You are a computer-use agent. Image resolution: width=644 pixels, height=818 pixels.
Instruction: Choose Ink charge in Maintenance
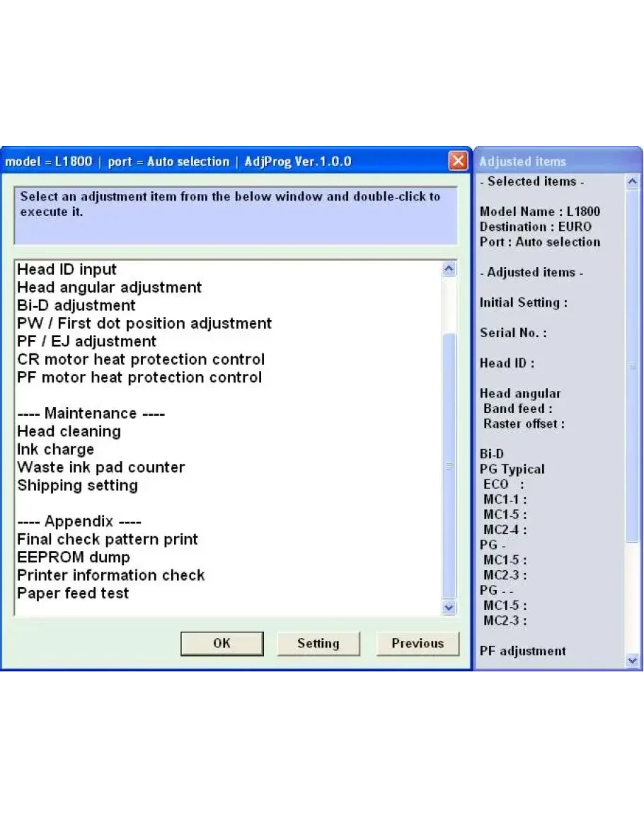pyautogui.click(x=55, y=450)
